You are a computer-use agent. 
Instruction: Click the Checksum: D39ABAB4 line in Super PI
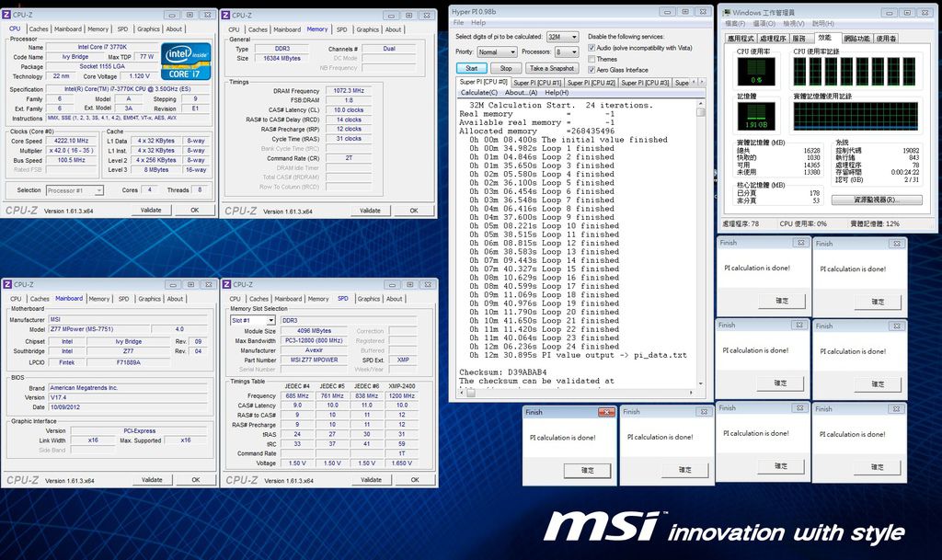click(x=503, y=372)
